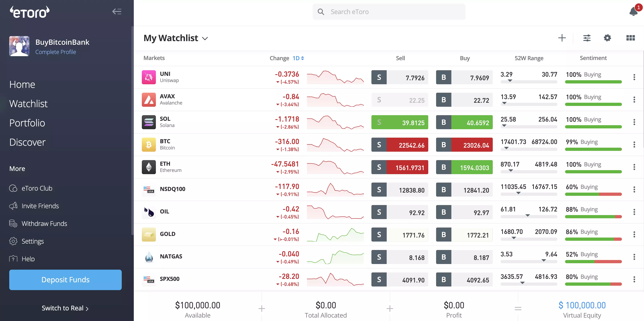Buy BTC at 23026.04

(464, 145)
